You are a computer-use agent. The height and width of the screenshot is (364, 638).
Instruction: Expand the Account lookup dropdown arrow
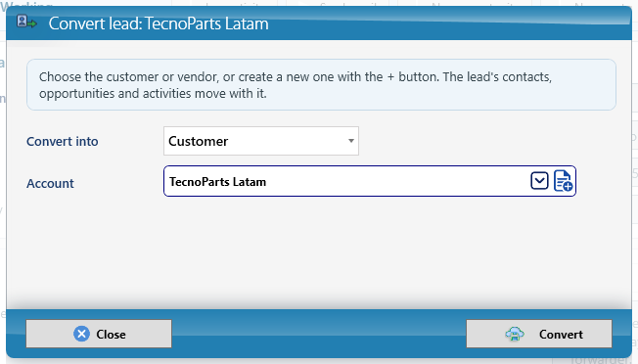pyautogui.click(x=539, y=181)
